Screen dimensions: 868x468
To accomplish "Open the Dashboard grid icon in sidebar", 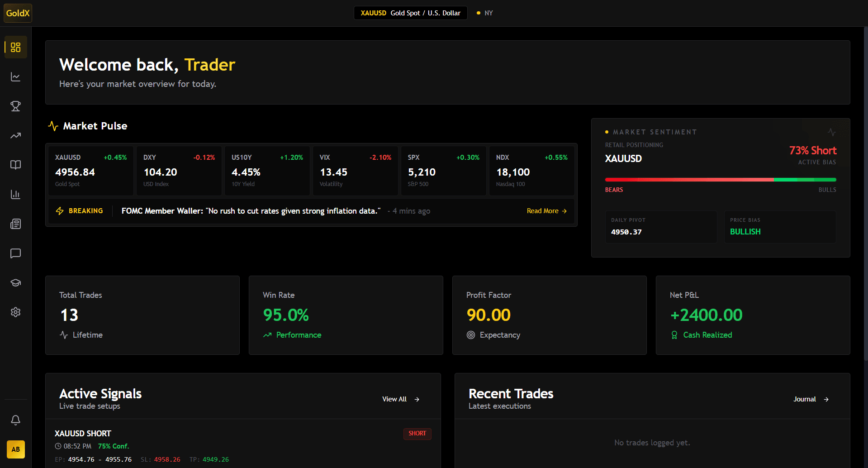I will (15, 47).
